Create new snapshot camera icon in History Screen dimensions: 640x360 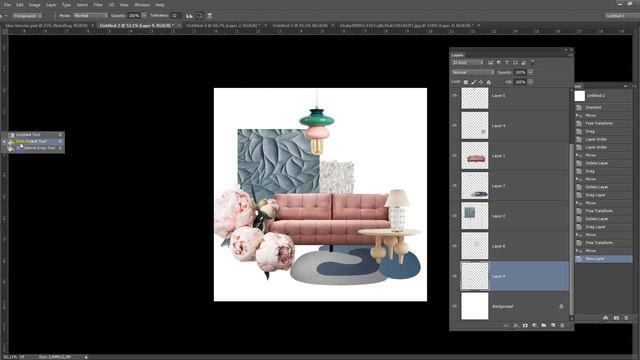coord(616,318)
